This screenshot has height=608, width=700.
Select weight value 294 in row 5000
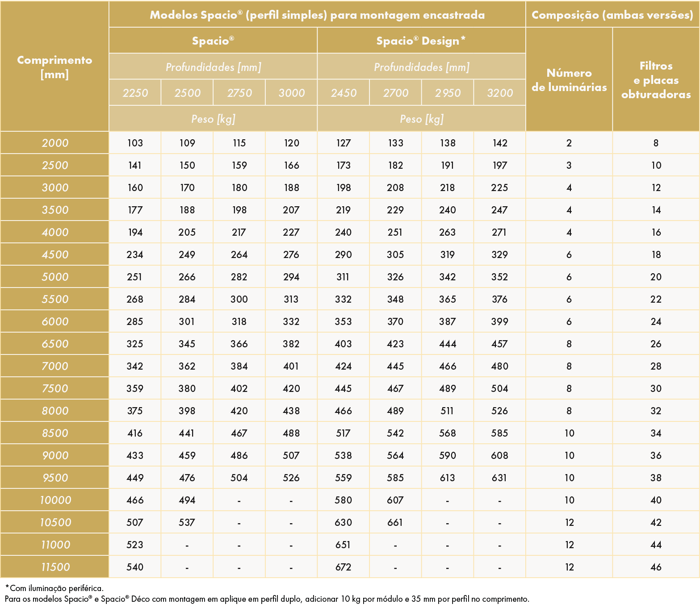pos(291,277)
